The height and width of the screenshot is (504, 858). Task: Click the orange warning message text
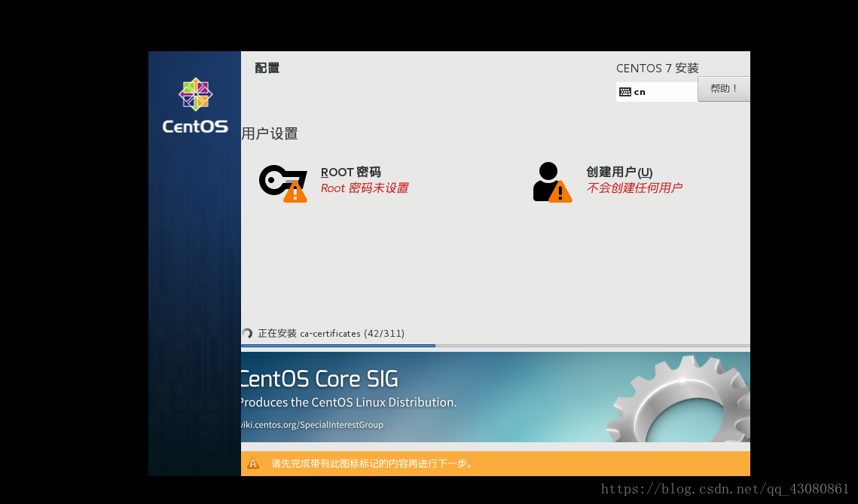372,463
